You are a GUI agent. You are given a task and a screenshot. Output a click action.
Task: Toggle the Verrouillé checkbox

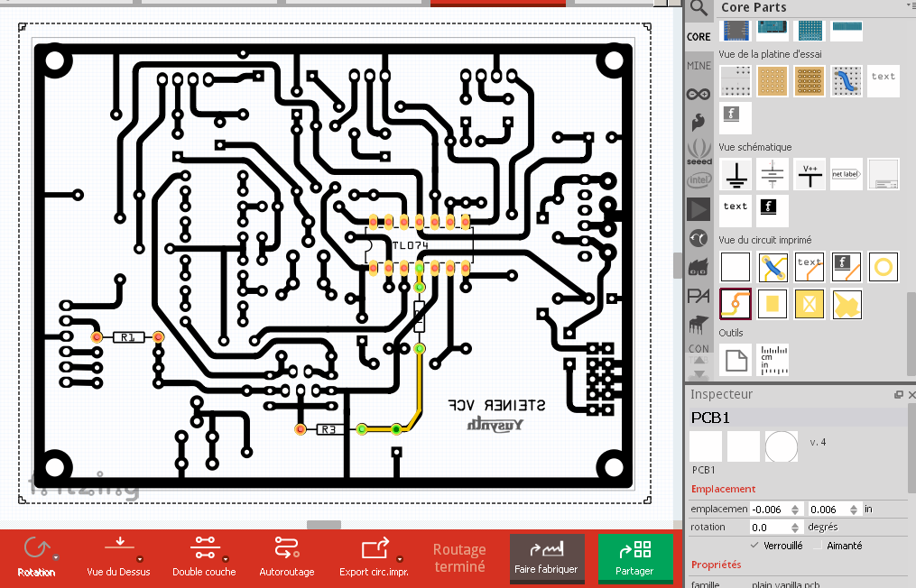pyautogui.click(x=755, y=546)
